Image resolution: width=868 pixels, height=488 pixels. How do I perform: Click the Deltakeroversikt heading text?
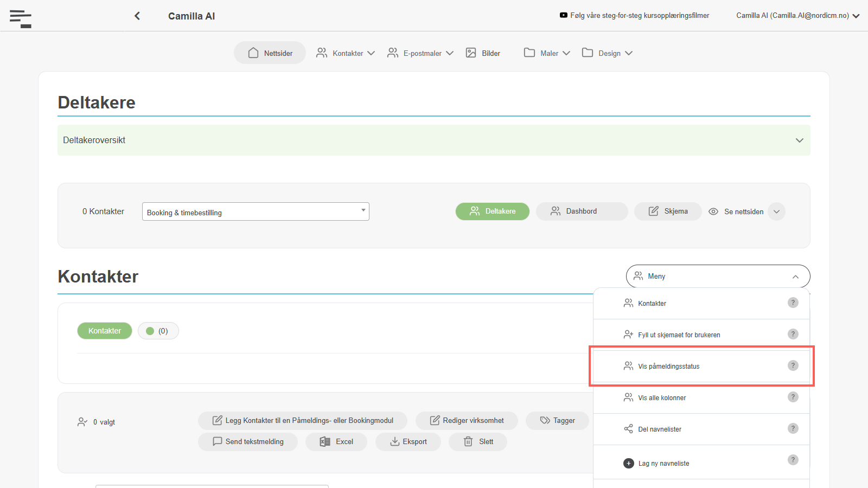pos(94,140)
